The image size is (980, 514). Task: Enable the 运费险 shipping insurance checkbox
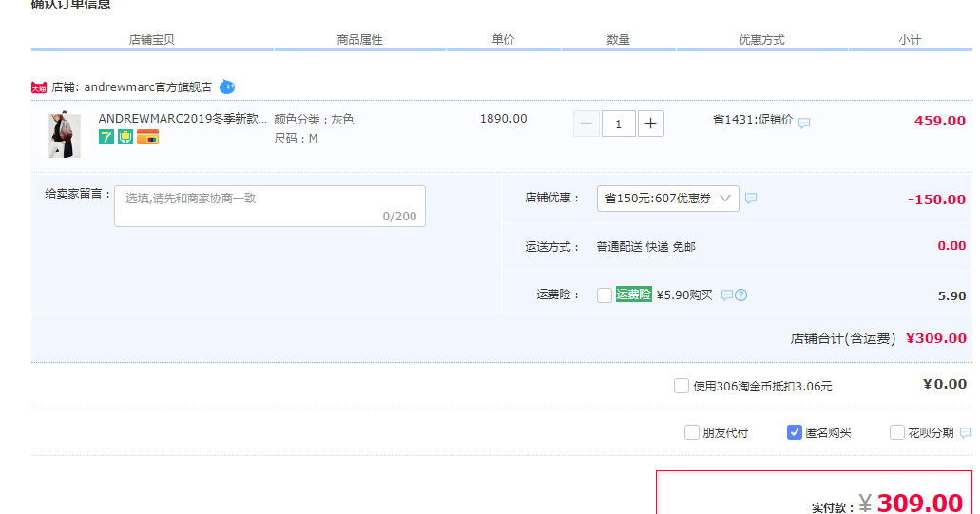pos(605,295)
